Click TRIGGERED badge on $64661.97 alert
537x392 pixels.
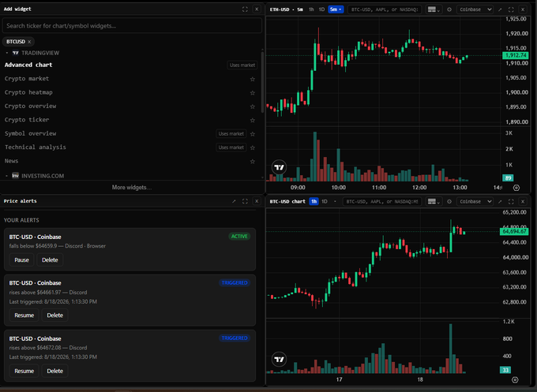(235, 282)
